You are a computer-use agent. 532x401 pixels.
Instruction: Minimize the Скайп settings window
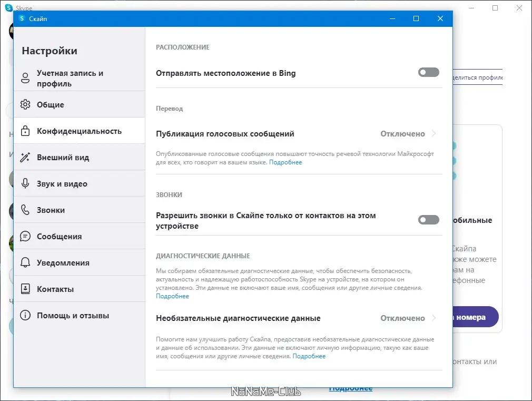pyautogui.click(x=392, y=18)
